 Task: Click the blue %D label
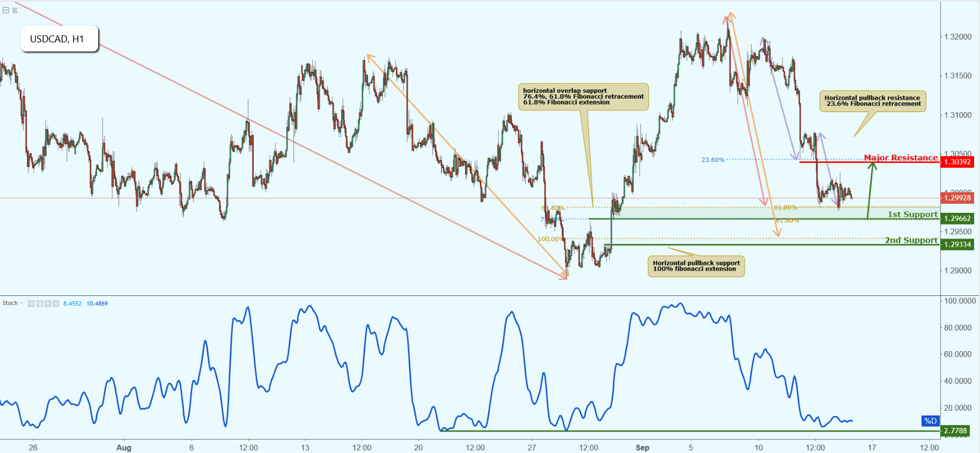pyautogui.click(x=931, y=421)
